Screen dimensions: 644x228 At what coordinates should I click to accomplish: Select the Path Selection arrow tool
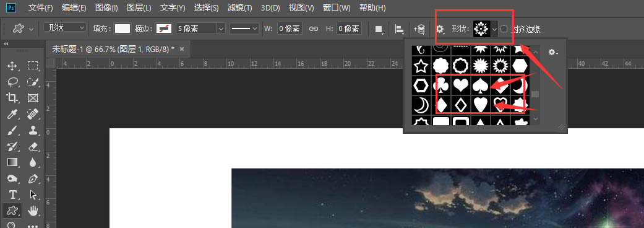click(33, 195)
